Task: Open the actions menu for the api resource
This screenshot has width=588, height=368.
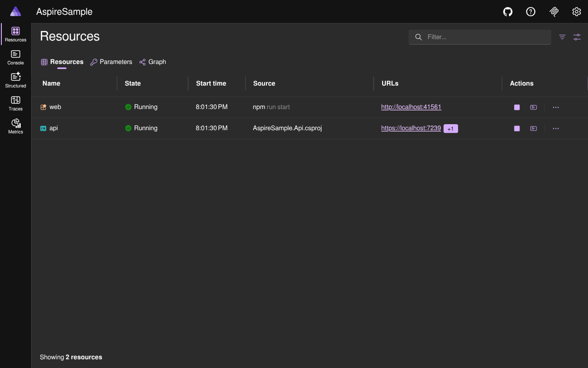Action: (556, 128)
